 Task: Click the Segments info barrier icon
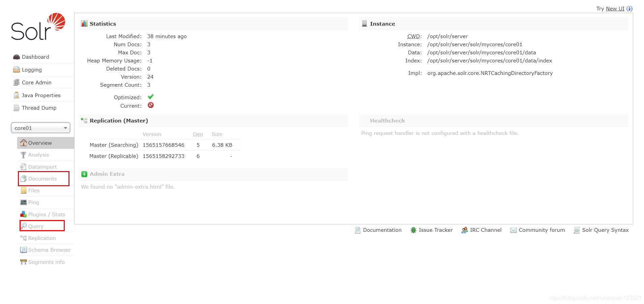(x=23, y=262)
